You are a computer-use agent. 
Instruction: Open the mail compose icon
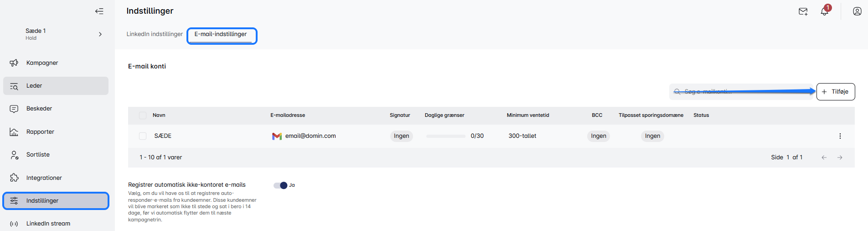pos(803,11)
